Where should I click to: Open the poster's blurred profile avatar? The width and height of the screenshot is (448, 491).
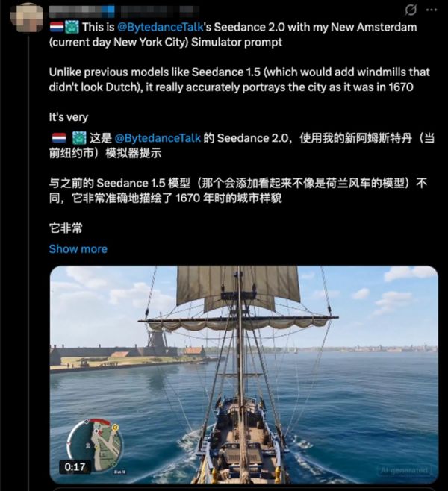(x=27, y=17)
